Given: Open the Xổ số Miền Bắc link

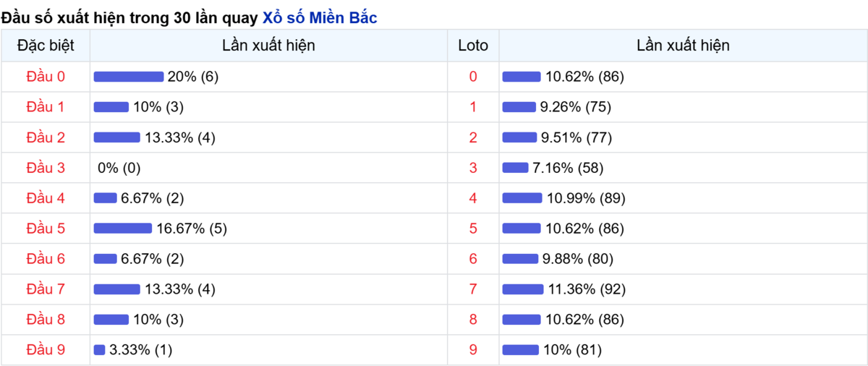Looking at the screenshot, I should click(319, 18).
